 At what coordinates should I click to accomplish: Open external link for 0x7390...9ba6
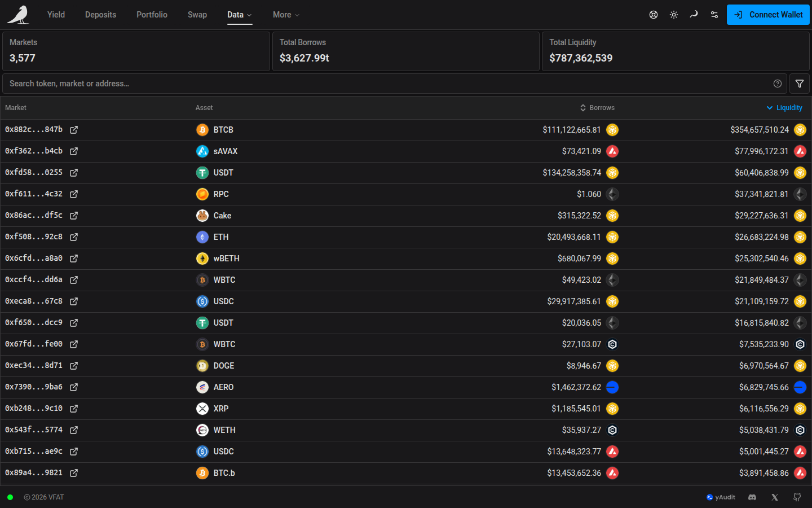[74, 387]
